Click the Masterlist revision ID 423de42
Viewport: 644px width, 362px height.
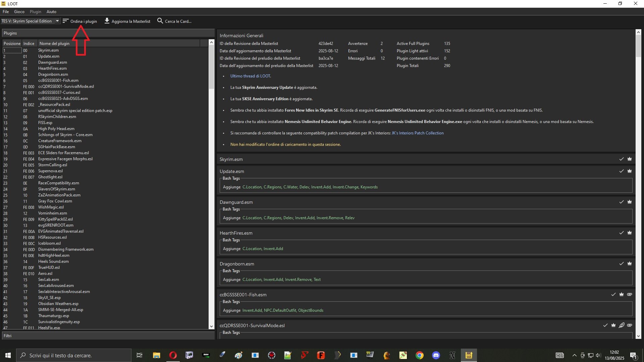(326, 44)
